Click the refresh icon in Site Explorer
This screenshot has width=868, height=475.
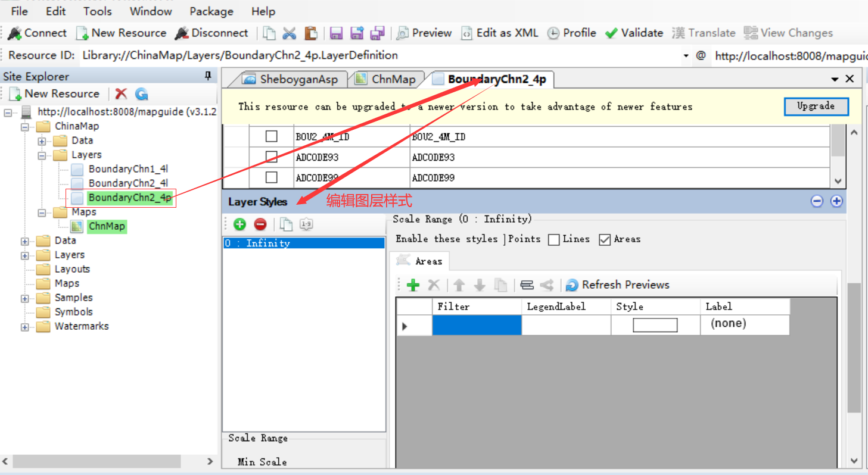141,93
